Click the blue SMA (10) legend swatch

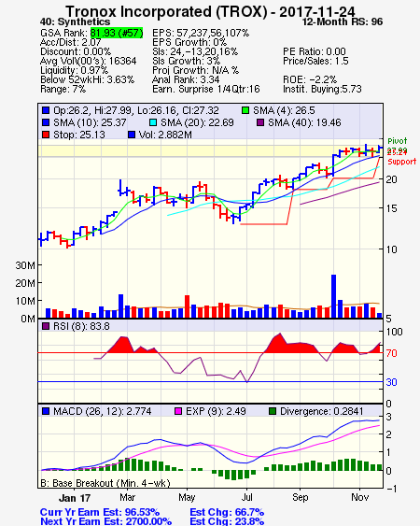[46, 122]
